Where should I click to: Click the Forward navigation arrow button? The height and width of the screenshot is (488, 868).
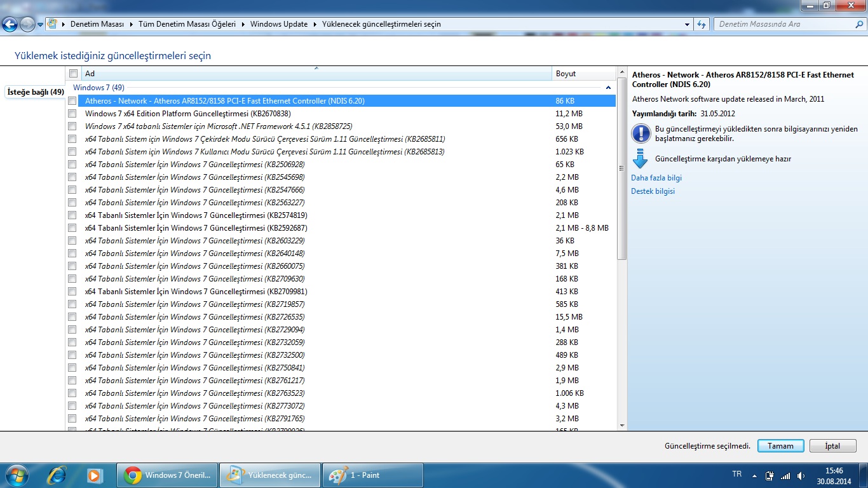[x=28, y=24]
